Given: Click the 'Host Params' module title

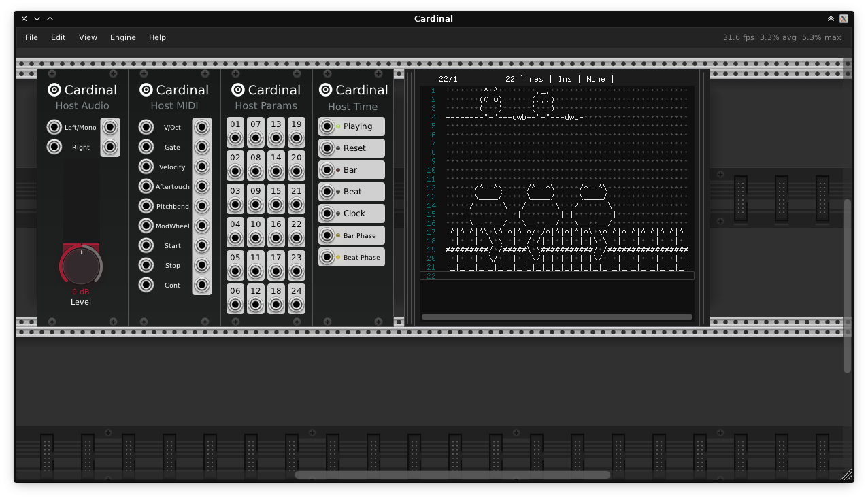Looking at the screenshot, I should (x=266, y=105).
